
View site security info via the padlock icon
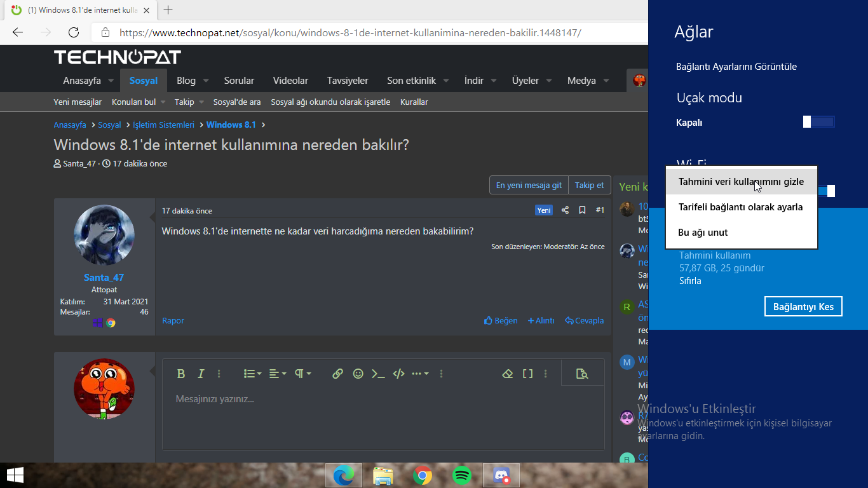click(x=105, y=32)
